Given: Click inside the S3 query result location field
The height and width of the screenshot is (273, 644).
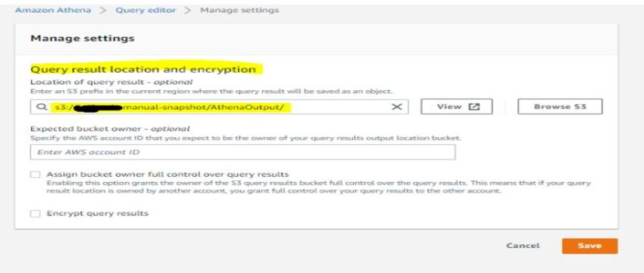Looking at the screenshot, I should (x=219, y=107).
